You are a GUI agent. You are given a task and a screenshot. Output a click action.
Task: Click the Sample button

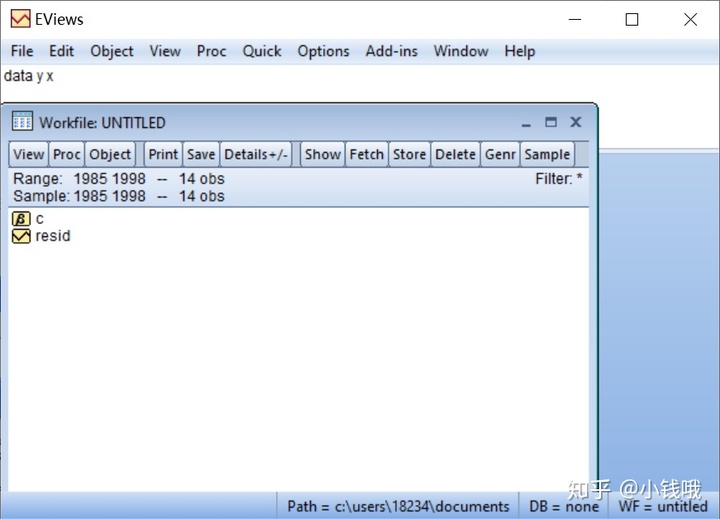pos(547,154)
